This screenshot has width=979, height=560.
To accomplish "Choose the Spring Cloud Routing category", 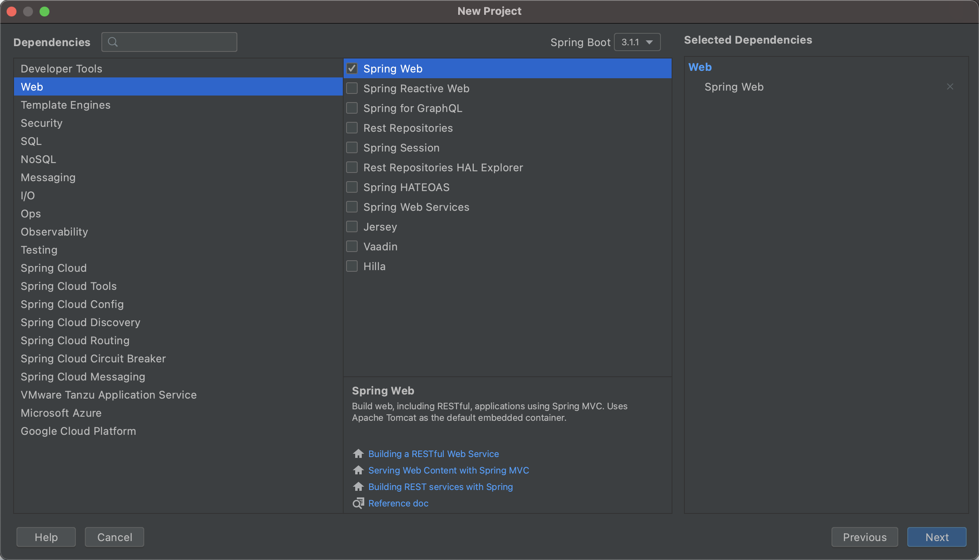I will pos(75,341).
